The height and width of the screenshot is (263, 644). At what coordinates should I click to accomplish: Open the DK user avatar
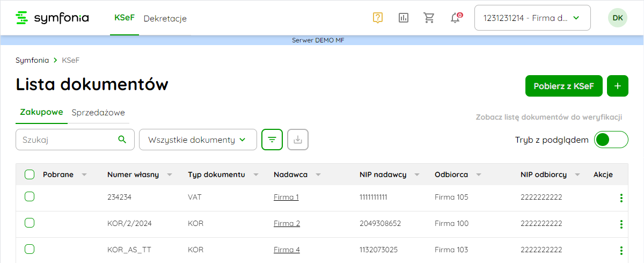pyautogui.click(x=617, y=18)
